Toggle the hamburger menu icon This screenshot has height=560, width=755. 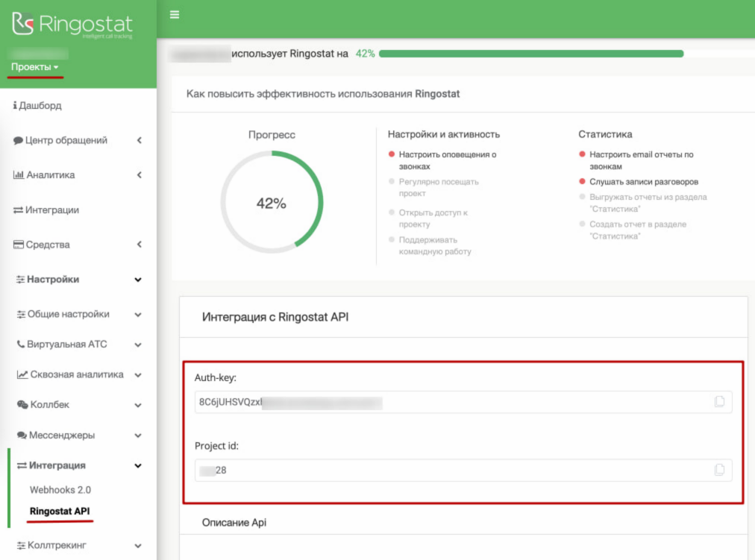(x=175, y=15)
